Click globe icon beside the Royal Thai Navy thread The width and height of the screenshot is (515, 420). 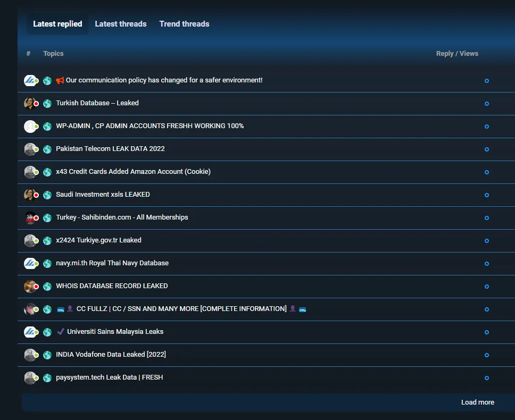pos(47,264)
